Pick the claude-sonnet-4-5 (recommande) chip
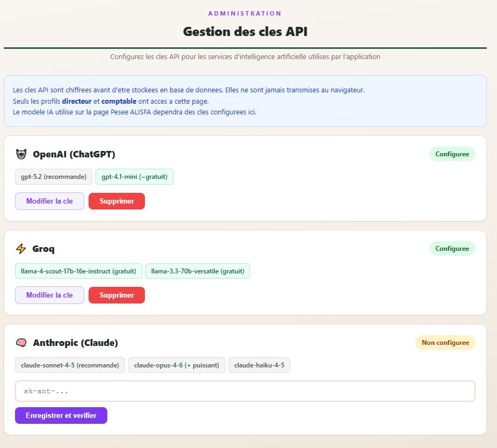This screenshot has width=497, height=448. coord(70,365)
